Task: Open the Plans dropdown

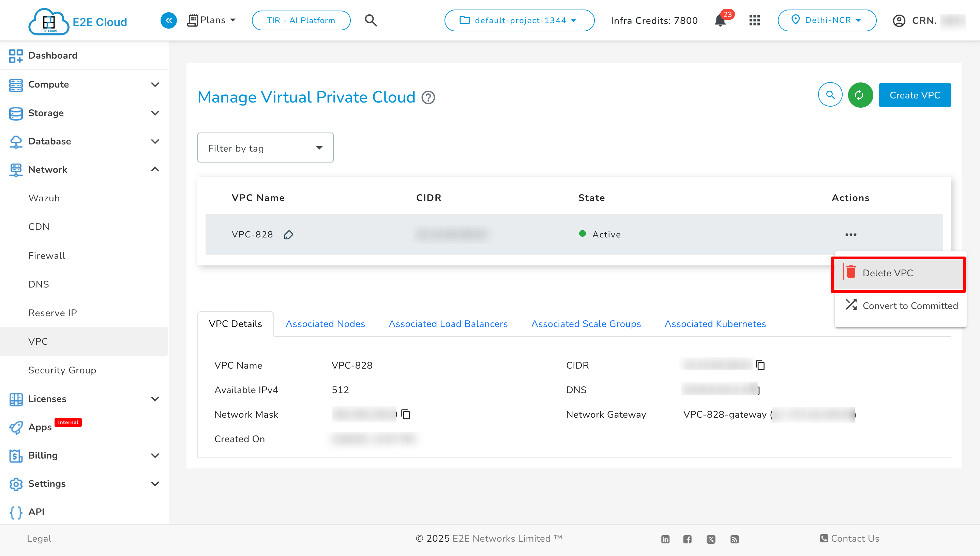Action: click(x=211, y=20)
